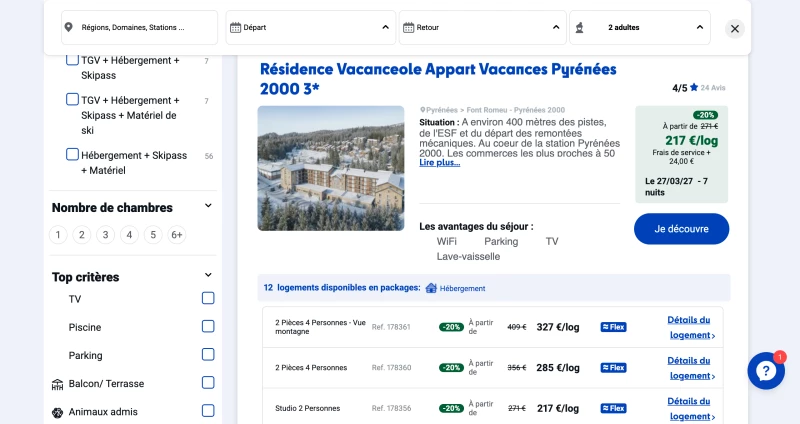This screenshot has height=424, width=800.
Task: Check TGV + Hébergement + Skipass option
Action: 72,60
